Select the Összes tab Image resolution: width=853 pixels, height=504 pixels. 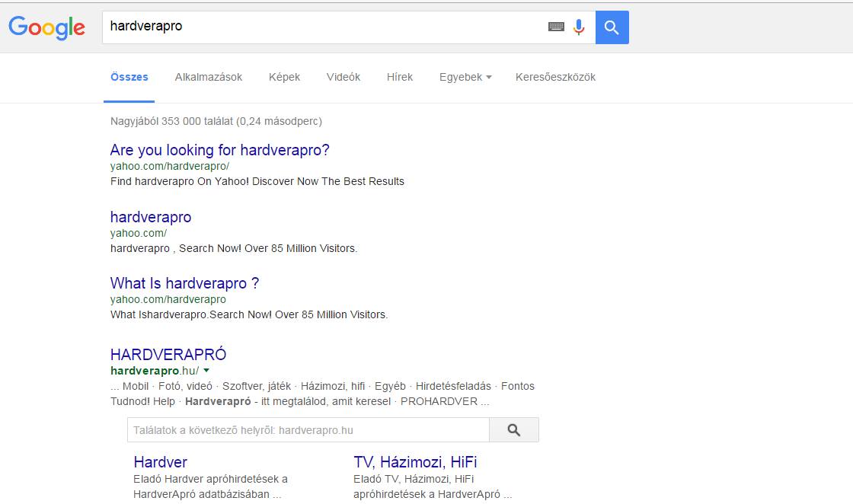coord(129,77)
